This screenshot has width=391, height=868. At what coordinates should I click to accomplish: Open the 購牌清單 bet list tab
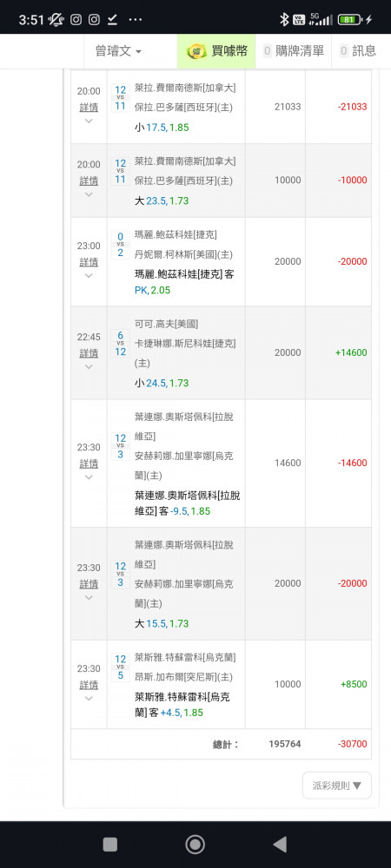293,51
